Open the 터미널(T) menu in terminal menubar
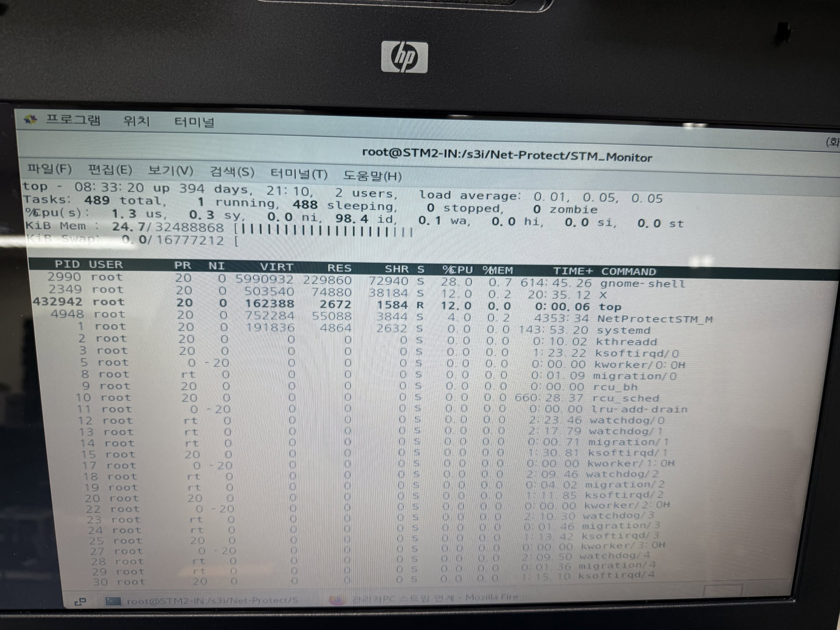The width and height of the screenshot is (840, 630). point(299,174)
